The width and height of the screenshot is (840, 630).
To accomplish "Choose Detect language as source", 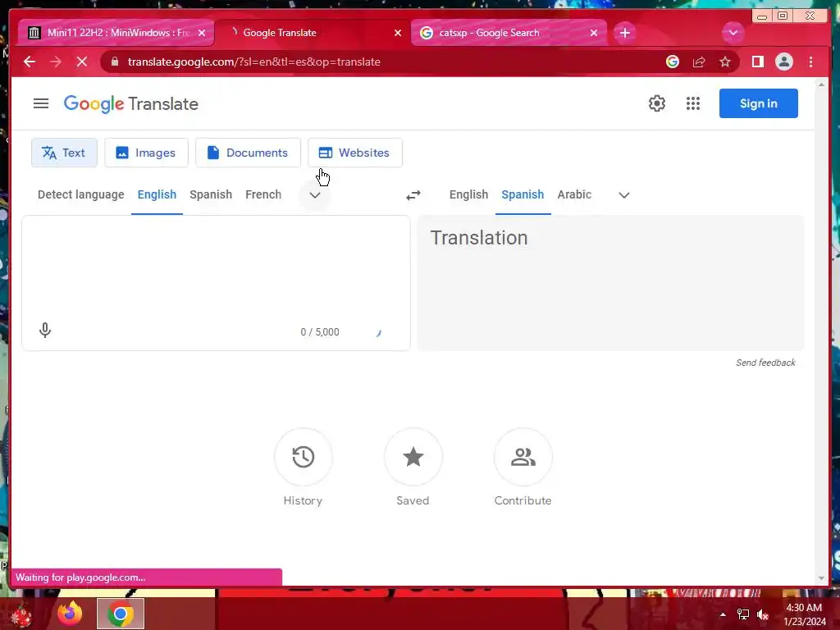I will coord(81,194).
